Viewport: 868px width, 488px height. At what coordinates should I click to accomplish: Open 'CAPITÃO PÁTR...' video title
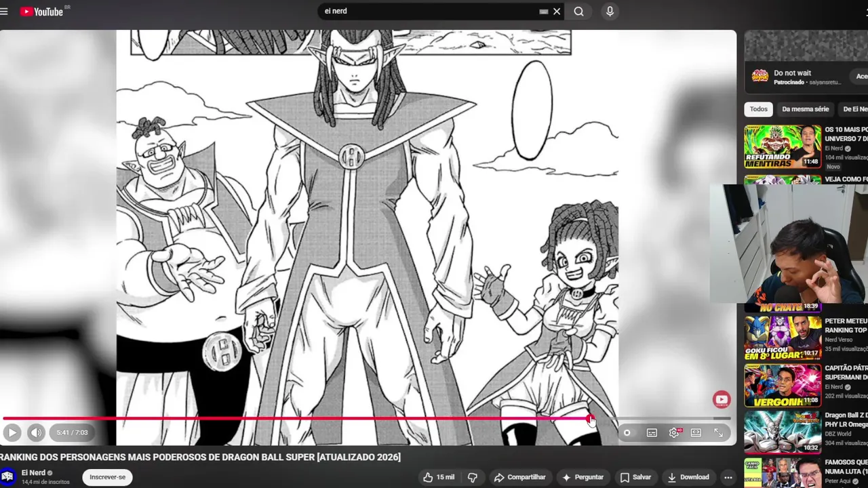tap(846, 373)
